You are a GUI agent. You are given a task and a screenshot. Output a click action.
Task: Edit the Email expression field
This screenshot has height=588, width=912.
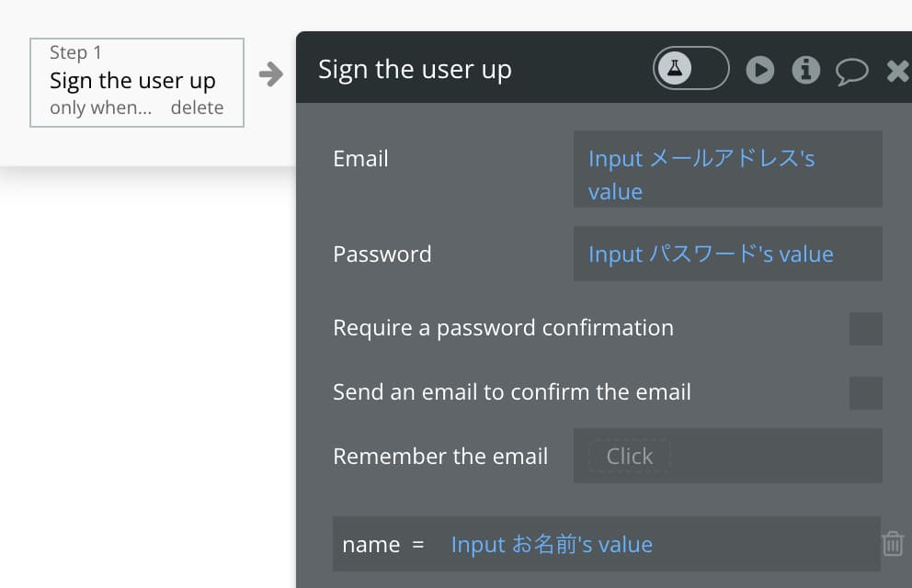727,169
